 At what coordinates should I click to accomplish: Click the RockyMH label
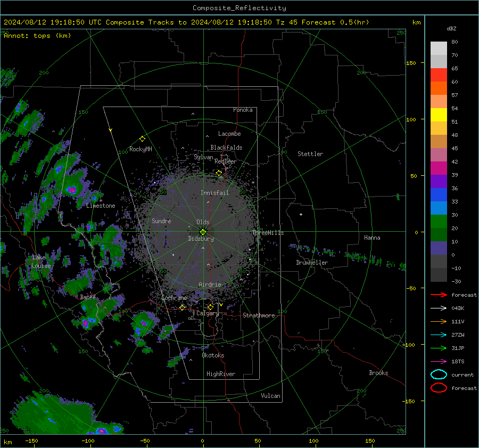click(141, 149)
